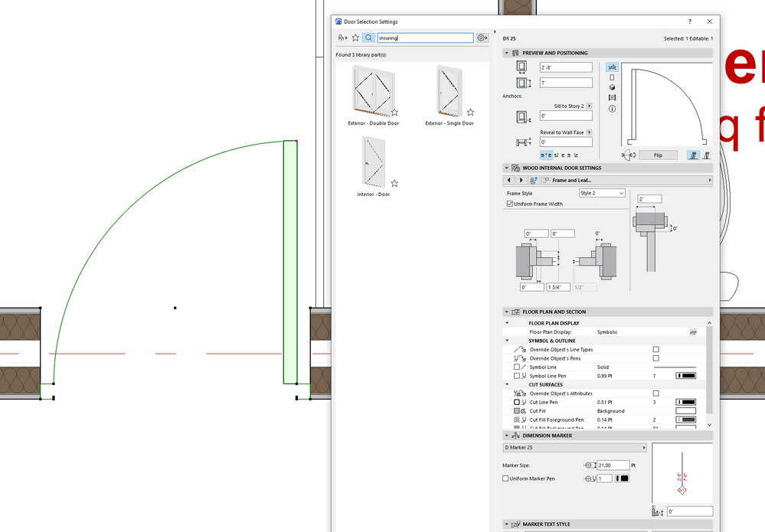This screenshot has width=765, height=532.
Task: Click the Flip button in the preview
Action: (659, 154)
